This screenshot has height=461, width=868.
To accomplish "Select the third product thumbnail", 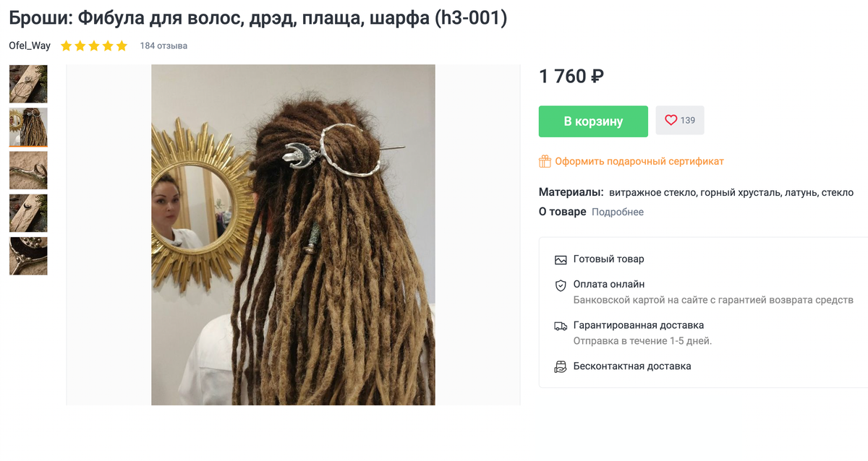I will 28,170.
